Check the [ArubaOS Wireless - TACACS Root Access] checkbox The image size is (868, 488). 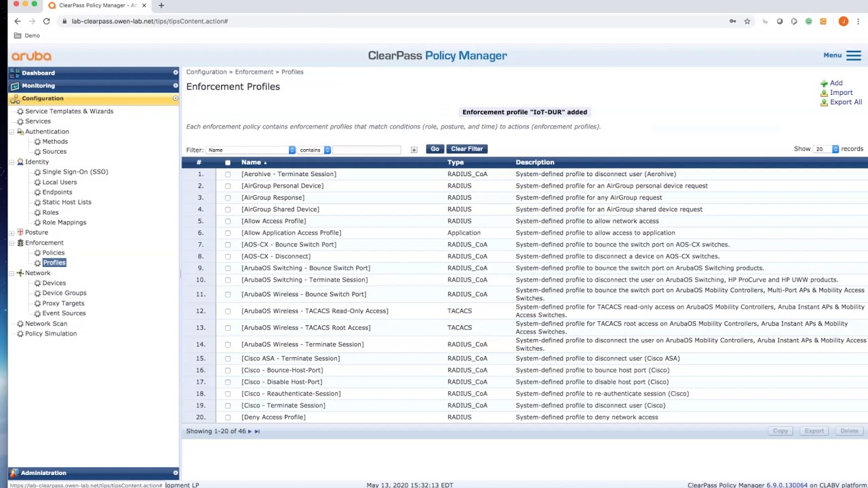coord(228,328)
